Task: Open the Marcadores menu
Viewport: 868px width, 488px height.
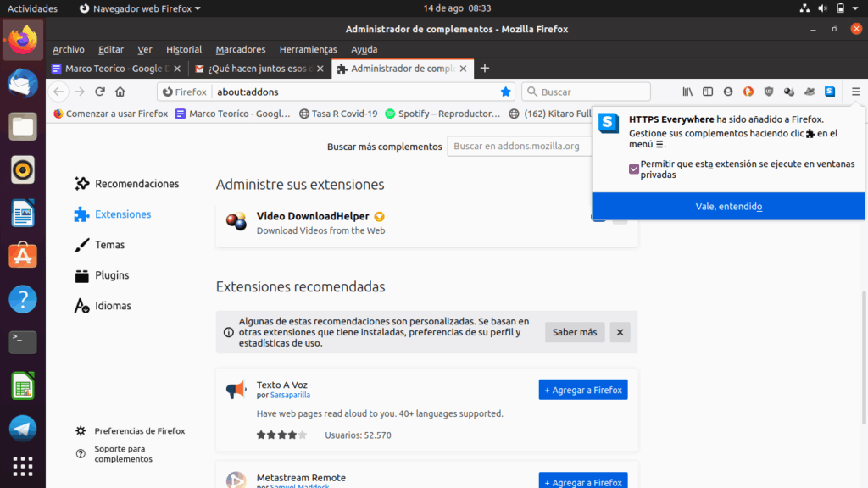Action: pyautogui.click(x=240, y=49)
